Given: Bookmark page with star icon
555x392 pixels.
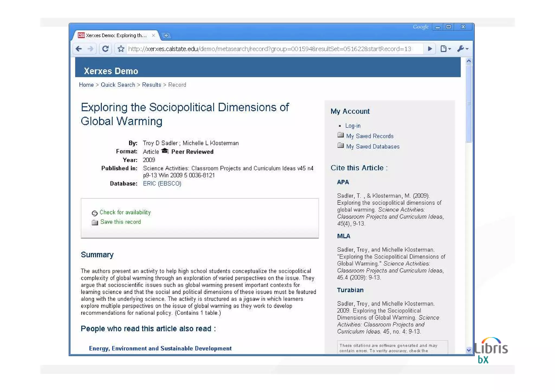Looking at the screenshot, I should coord(121,49).
